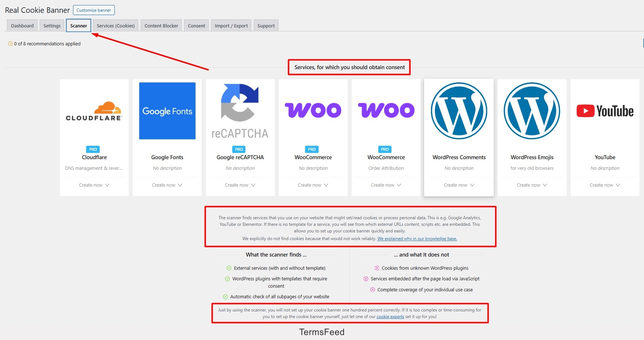644x340 pixels.
Task: Expand Create now under WooCommerce No description
Action: click(313, 185)
